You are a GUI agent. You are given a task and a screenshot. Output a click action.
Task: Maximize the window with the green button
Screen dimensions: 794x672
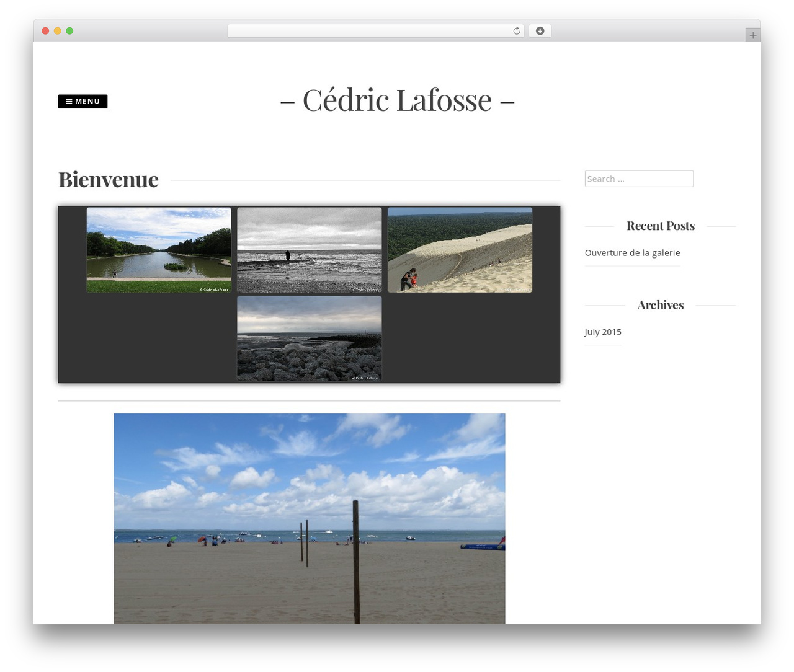click(69, 31)
